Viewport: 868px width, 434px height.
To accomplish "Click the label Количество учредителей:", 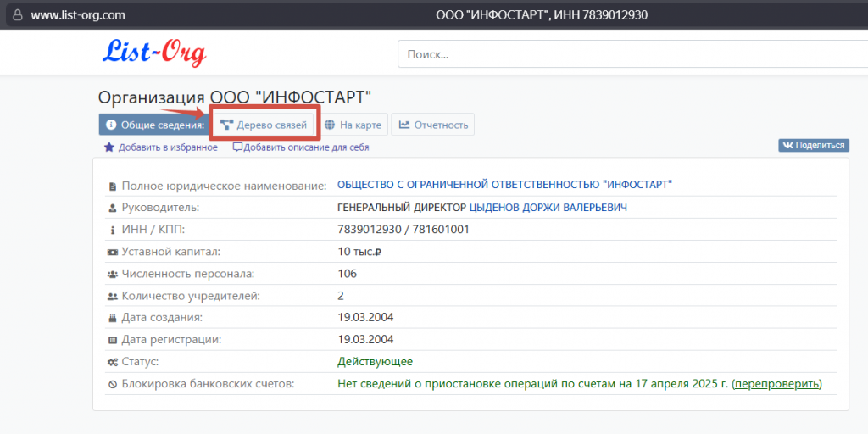I will 191,296.
